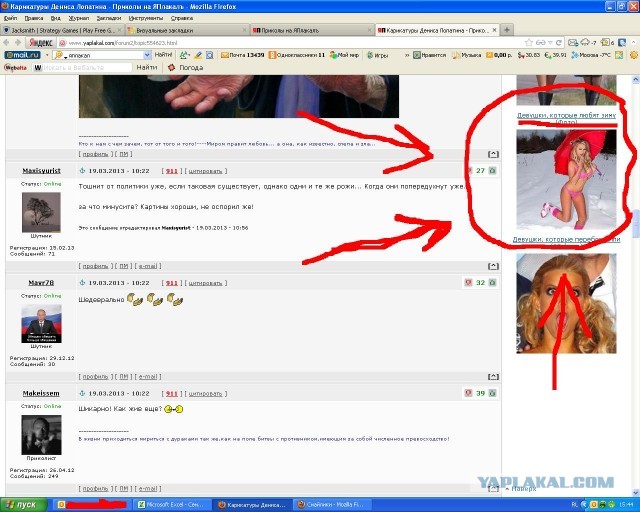Open the Правка menu
The width and height of the screenshot is (640, 512).
(34, 18)
